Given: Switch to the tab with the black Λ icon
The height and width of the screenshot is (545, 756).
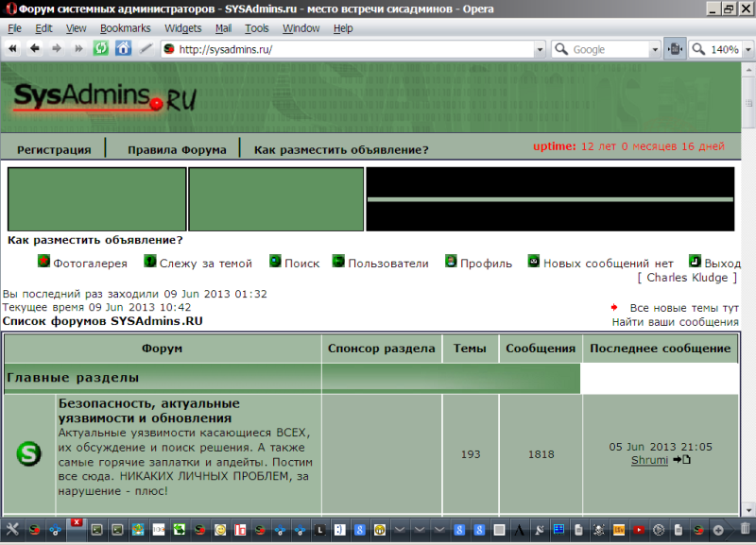Looking at the screenshot, I should (519, 530).
